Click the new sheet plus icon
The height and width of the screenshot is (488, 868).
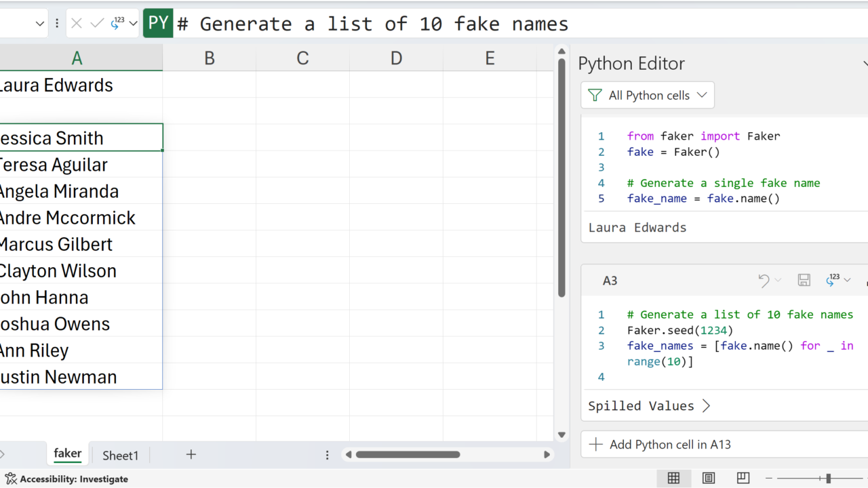[191, 455]
